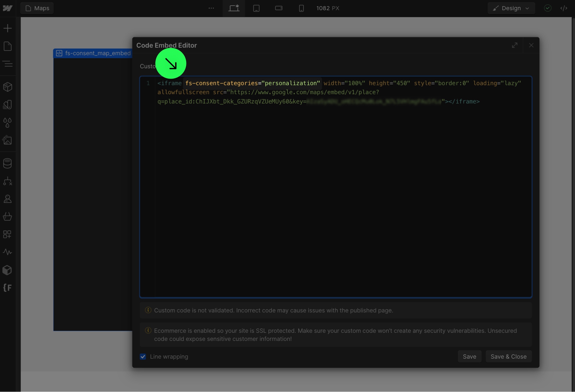Open the Assets image panel
The height and width of the screenshot is (392, 575).
pos(8,140)
